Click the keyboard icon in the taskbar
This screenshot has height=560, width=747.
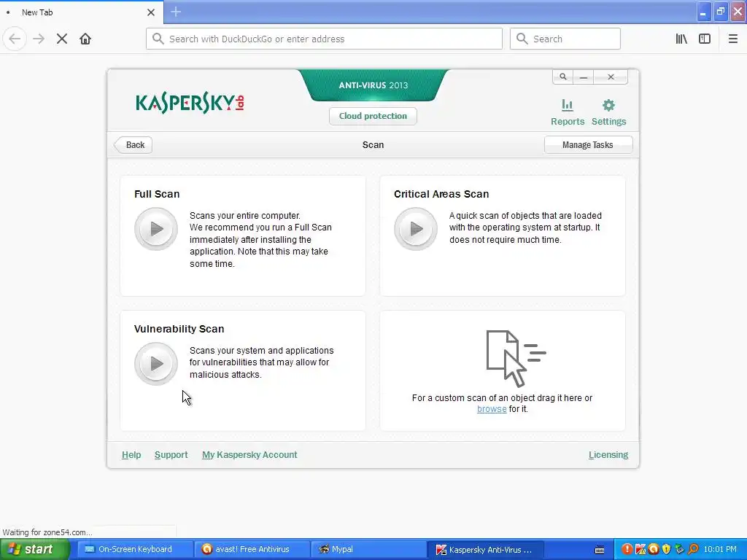click(600, 550)
